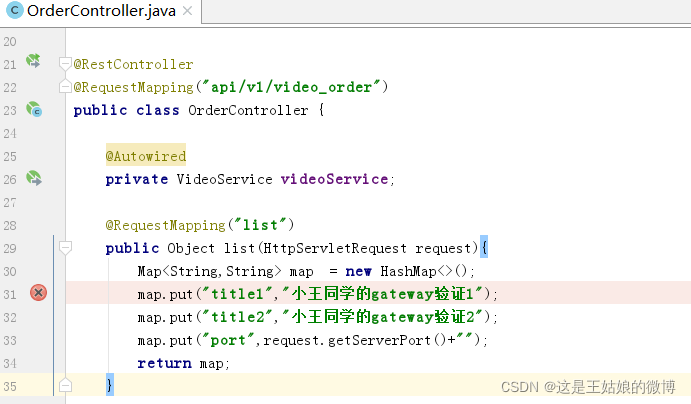Click the Java class icon on the tab
Image resolution: width=691 pixels, height=404 pixels.
[x=15, y=11]
